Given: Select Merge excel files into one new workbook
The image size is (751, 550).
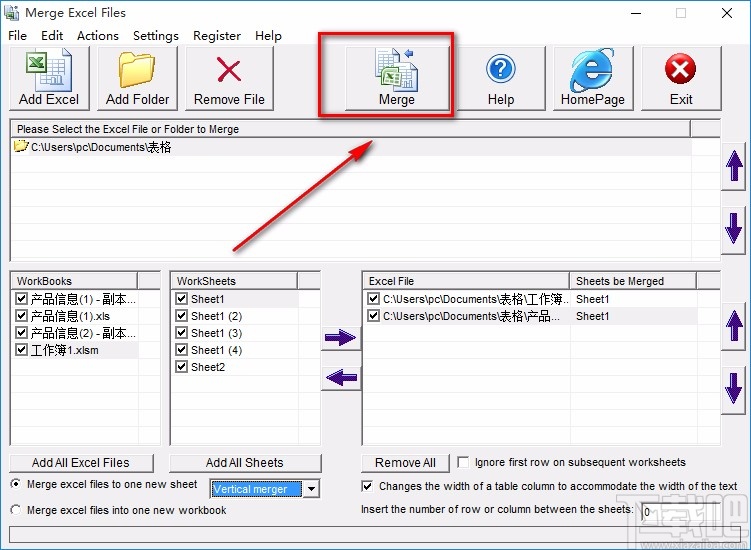Looking at the screenshot, I should coord(16,510).
